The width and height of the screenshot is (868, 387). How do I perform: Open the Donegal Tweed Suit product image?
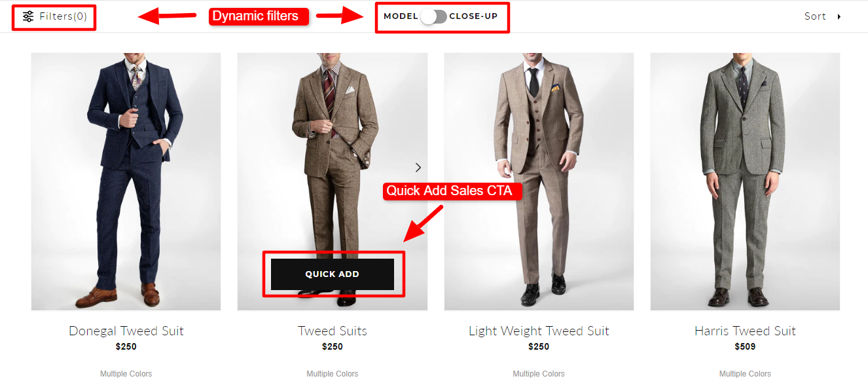click(126, 181)
